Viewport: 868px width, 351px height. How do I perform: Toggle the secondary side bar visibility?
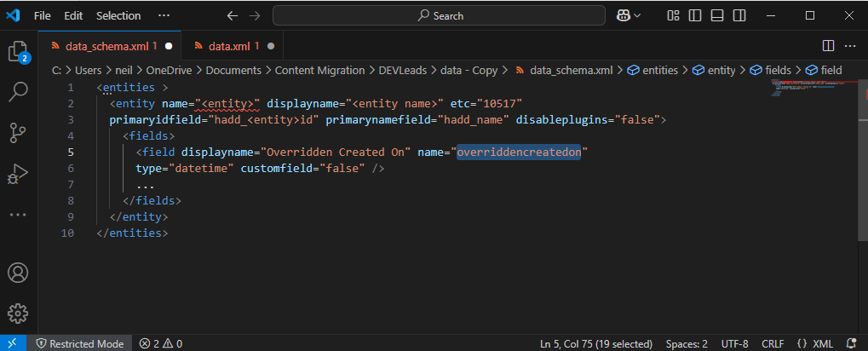[x=739, y=15]
